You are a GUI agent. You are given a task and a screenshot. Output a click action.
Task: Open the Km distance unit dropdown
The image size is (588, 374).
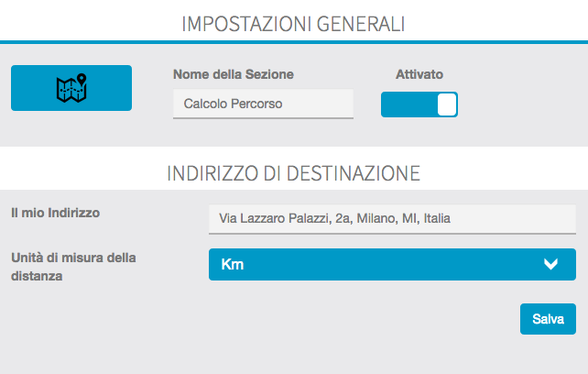click(392, 265)
